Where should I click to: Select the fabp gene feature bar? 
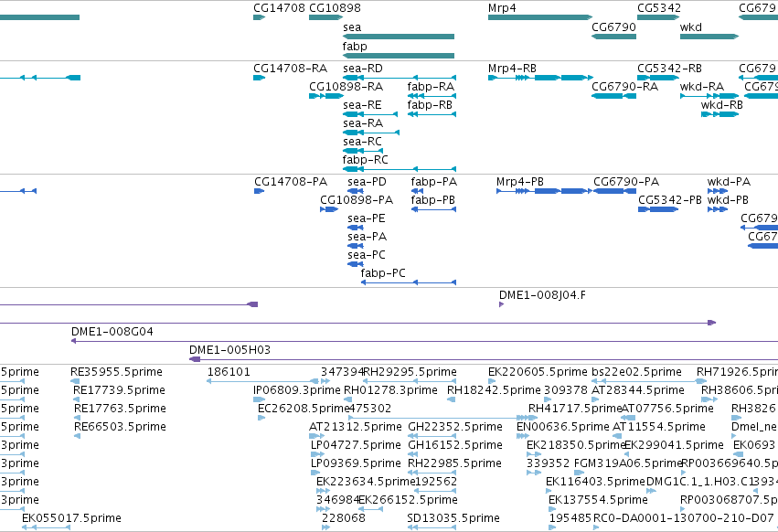399,56
